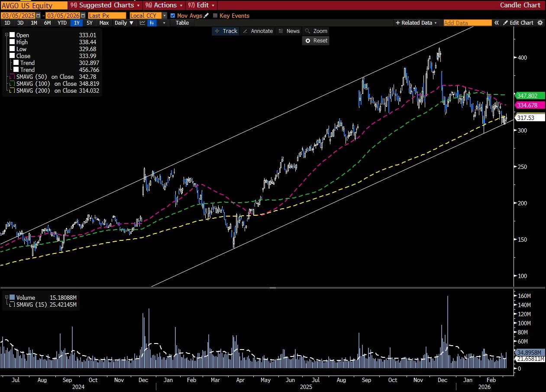Screen dimensions: 546x392
Task: Uncheck the Mov Avgs checkbox
Action: click(x=173, y=16)
